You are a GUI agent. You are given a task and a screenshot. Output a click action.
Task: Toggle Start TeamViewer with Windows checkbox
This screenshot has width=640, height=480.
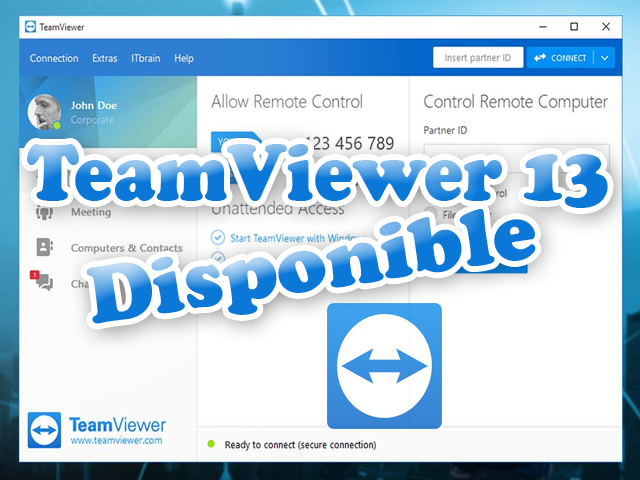pos(218,238)
